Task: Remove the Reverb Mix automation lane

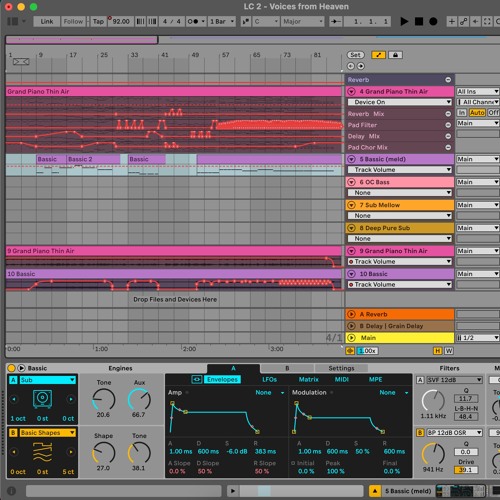Action: (x=448, y=114)
